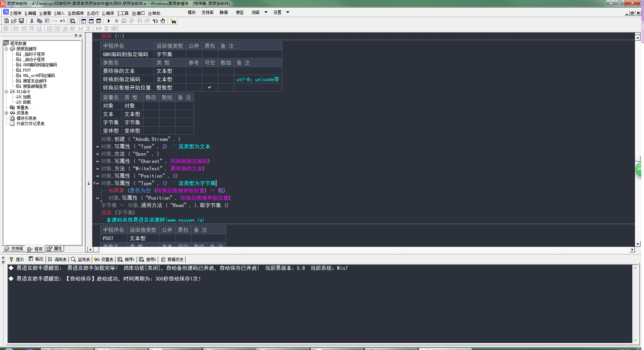This screenshot has width=644, height=350.
Task: Toggle 公开 cell for GBK编码到指定编码 subroutine
Action: tap(193, 54)
